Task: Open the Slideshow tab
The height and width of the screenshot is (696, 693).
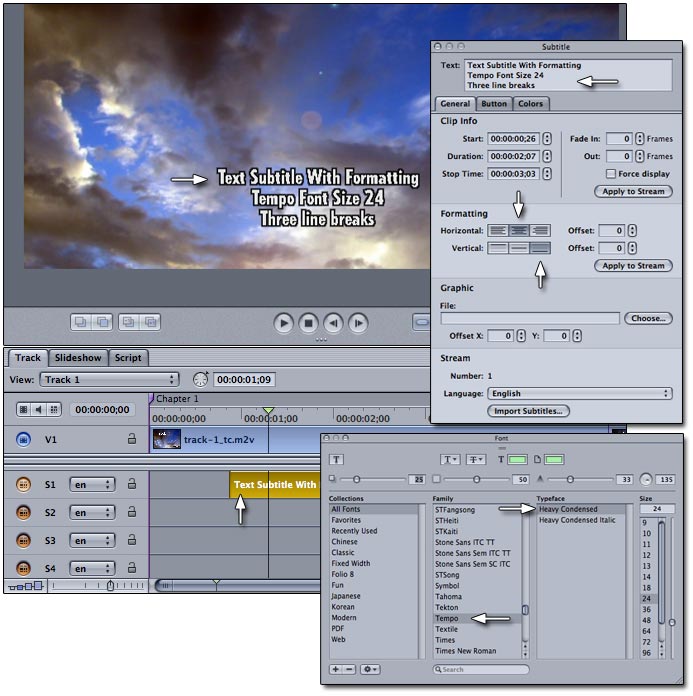Action: (77, 358)
